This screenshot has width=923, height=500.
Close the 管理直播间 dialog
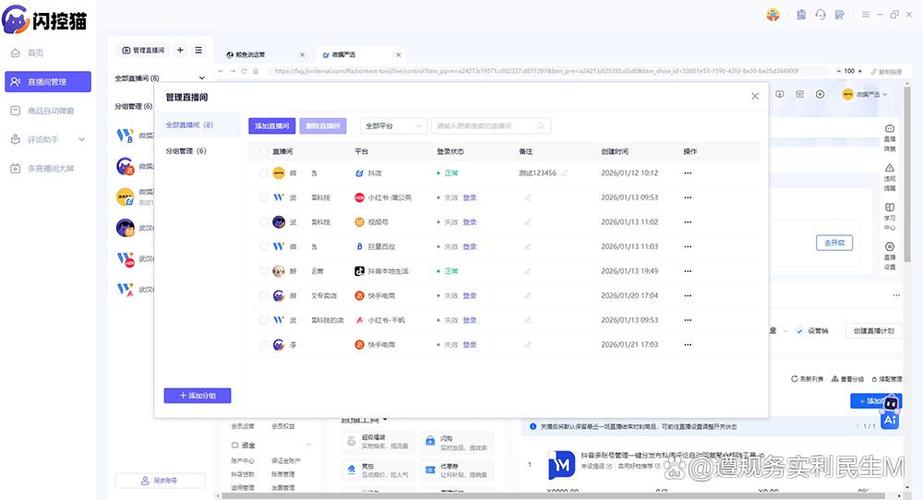[x=755, y=96]
